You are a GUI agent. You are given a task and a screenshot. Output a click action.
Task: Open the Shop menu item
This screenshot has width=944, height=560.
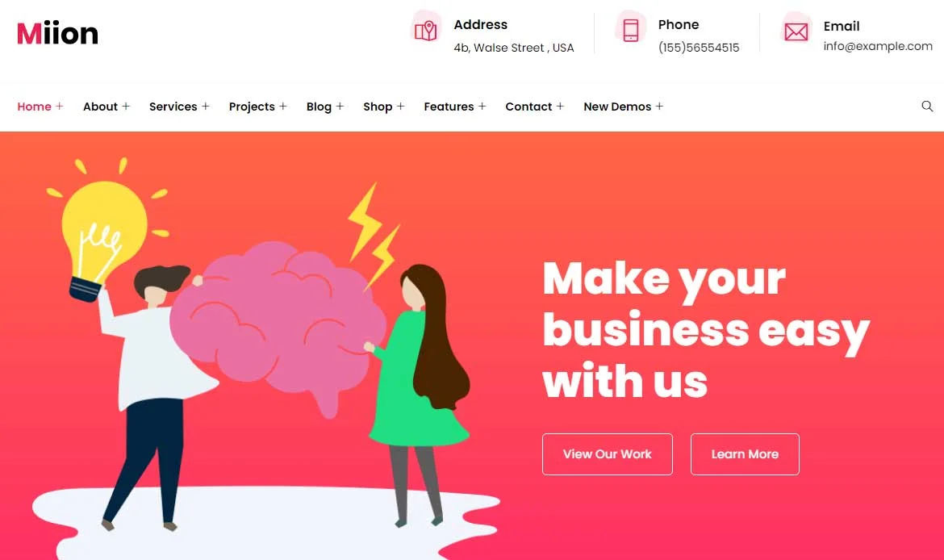[378, 107]
